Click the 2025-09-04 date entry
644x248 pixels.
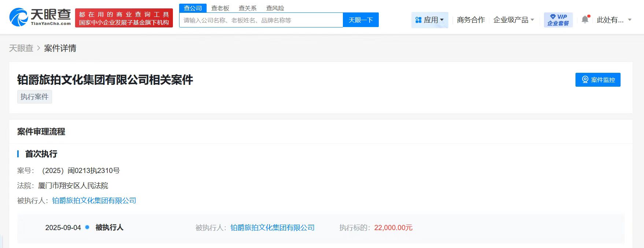coord(63,228)
